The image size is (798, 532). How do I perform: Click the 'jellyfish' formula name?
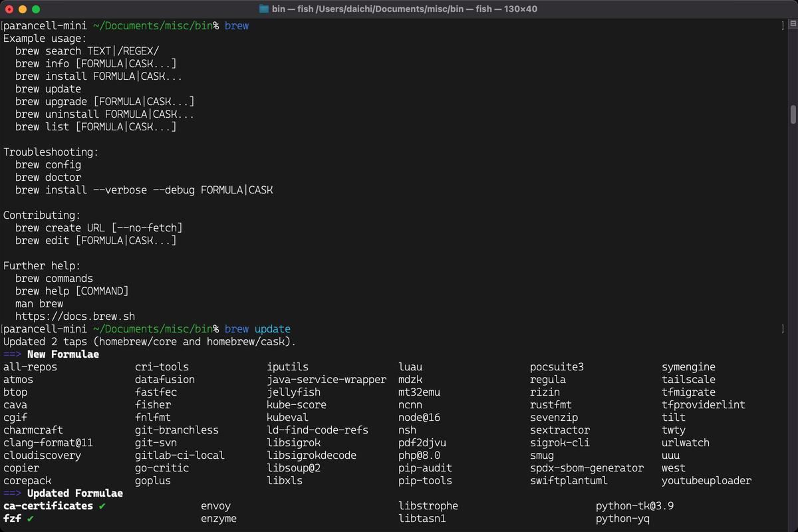coord(293,392)
